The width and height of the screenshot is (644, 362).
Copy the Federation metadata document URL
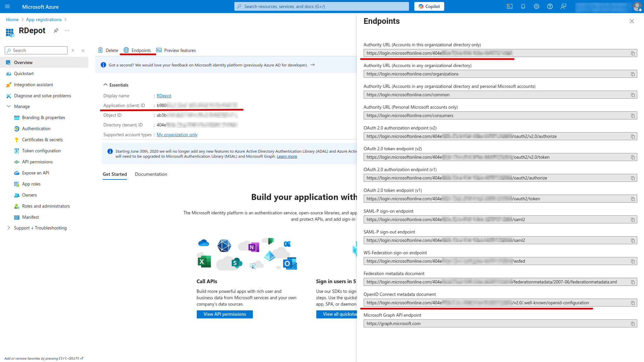click(x=633, y=282)
